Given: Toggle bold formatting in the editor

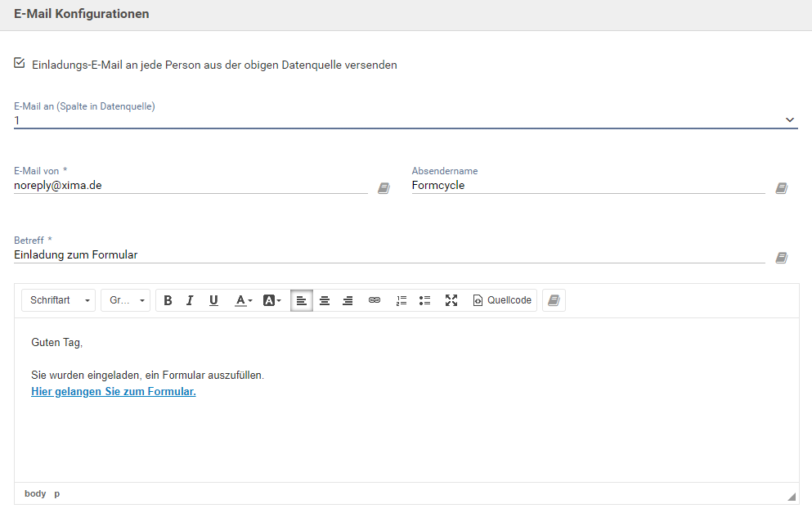Looking at the screenshot, I should pos(168,300).
